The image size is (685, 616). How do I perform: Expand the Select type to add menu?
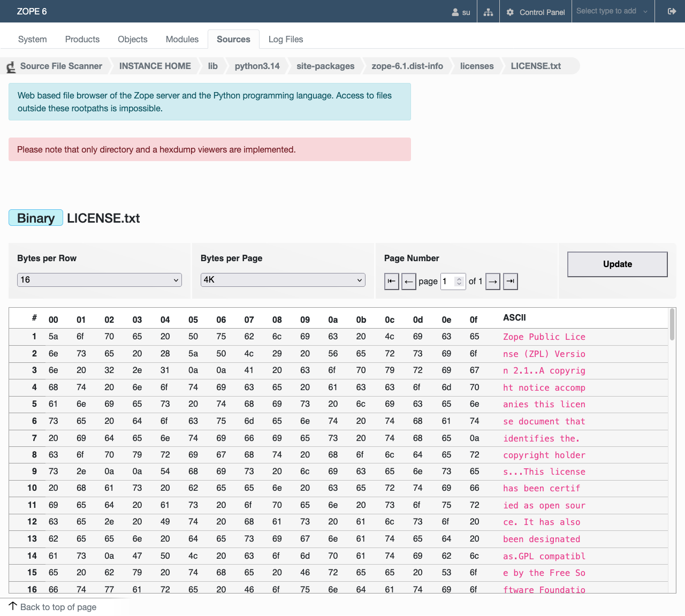point(613,11)
